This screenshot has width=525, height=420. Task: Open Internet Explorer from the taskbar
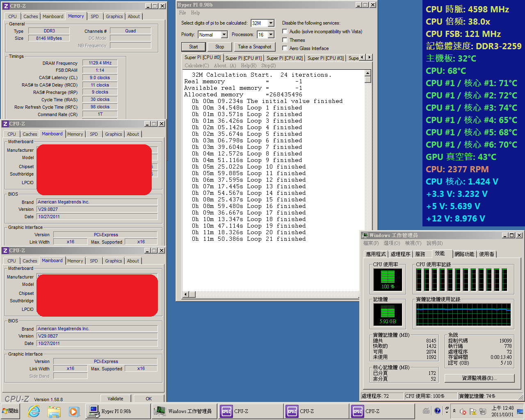pos(34,411)
